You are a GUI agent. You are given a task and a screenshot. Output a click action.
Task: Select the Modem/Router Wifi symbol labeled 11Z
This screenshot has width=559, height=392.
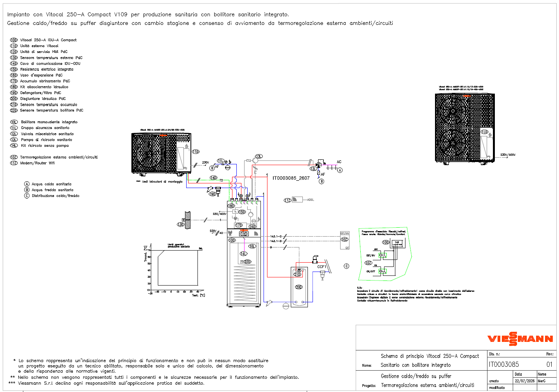pyautogui.click(x=297, y=200)
